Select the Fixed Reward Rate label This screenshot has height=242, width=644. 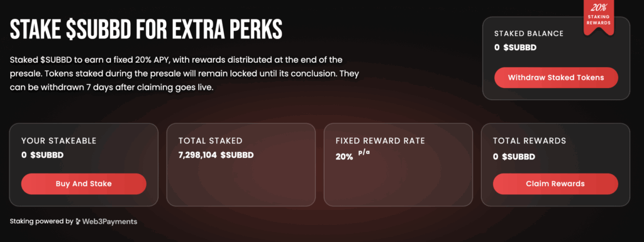(x=380, y=141)
